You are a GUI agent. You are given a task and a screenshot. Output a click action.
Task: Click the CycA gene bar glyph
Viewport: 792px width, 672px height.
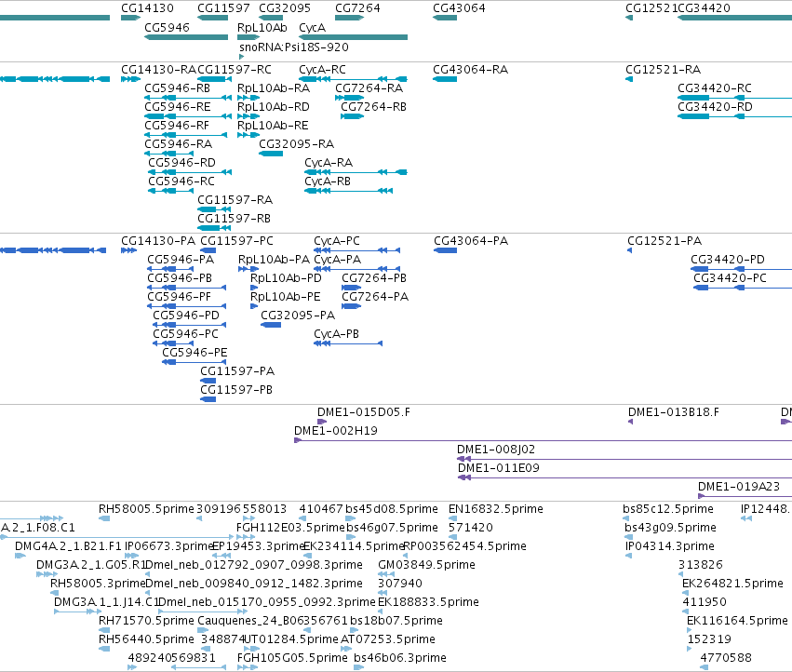coord(353,37)
